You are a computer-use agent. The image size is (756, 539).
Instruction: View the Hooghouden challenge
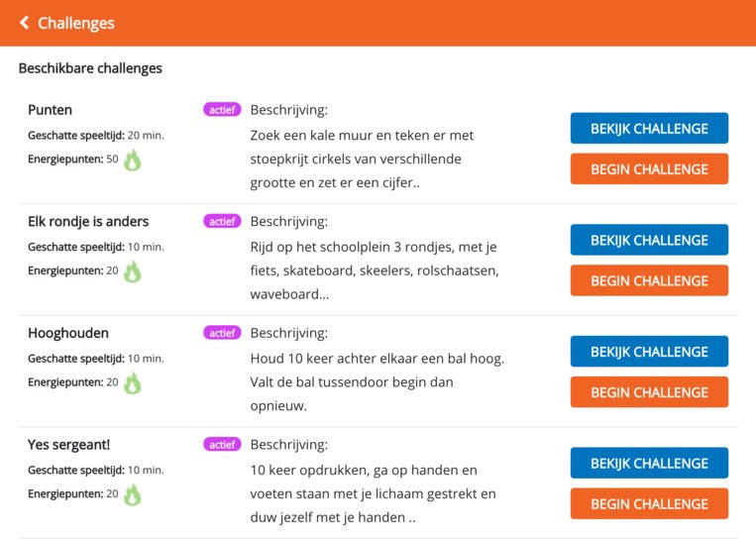649,352
